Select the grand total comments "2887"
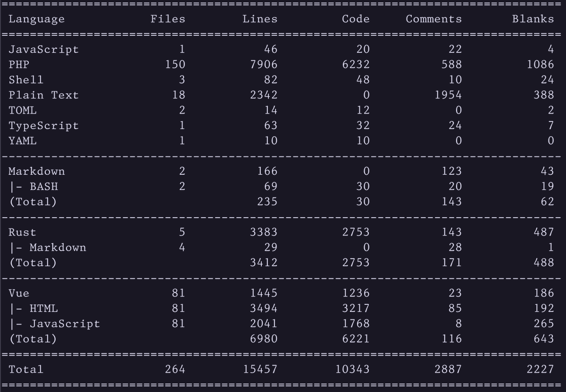566x392 pixels. (x=448, y=369)
